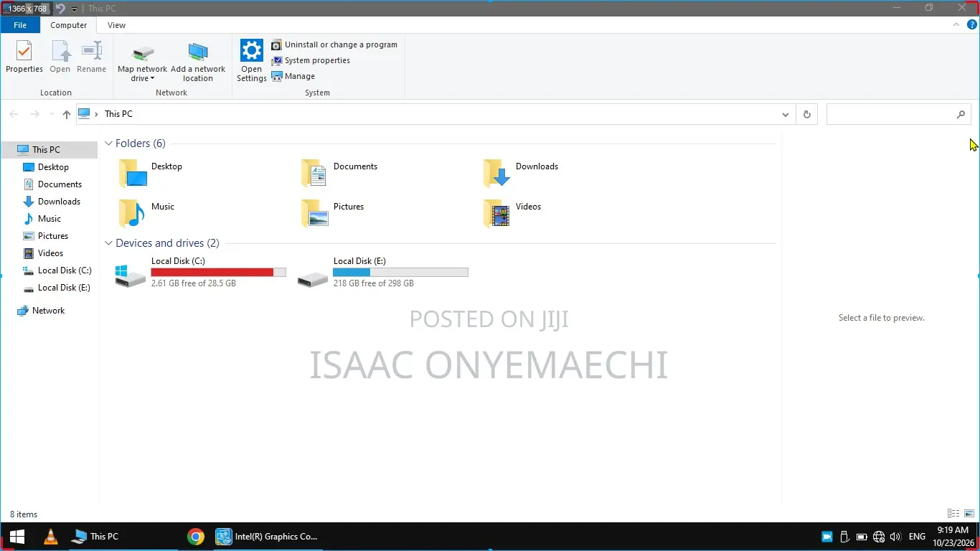Viewport: 980px width, 551px height.
Task: Open Map network drive dropdown arrow
Action: click(x=152, y=79)
